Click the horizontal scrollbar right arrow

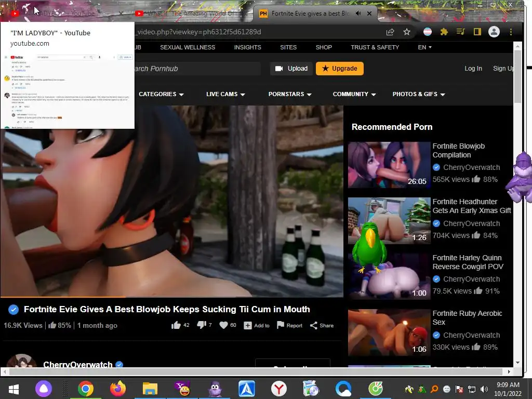click(509, 371)
